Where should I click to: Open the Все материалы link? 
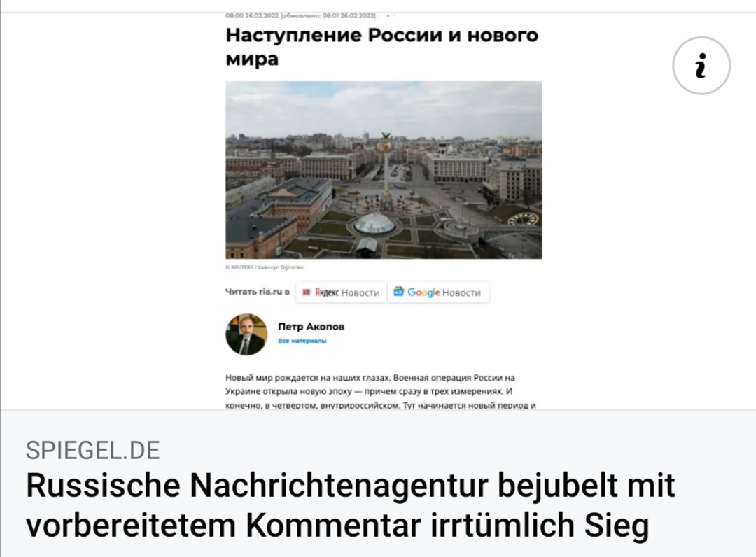pos(302,341)
